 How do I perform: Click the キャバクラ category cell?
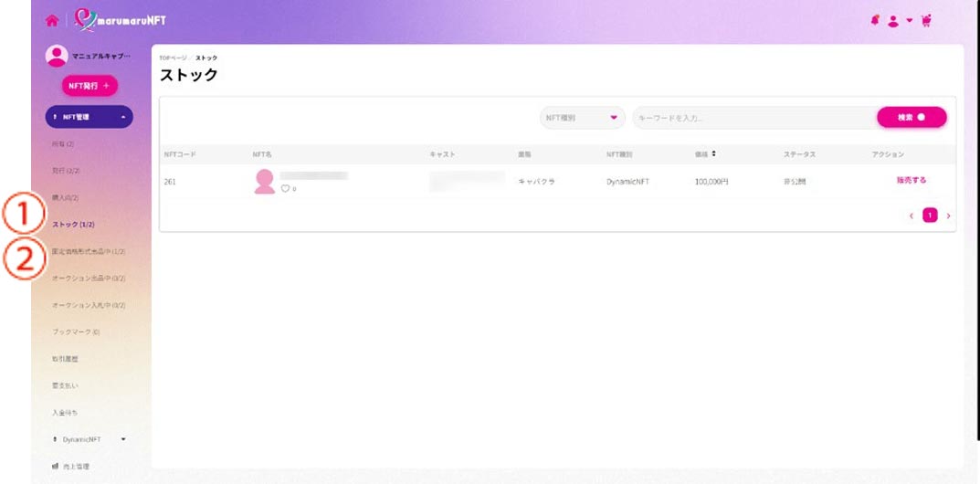[x=536, y=182]
